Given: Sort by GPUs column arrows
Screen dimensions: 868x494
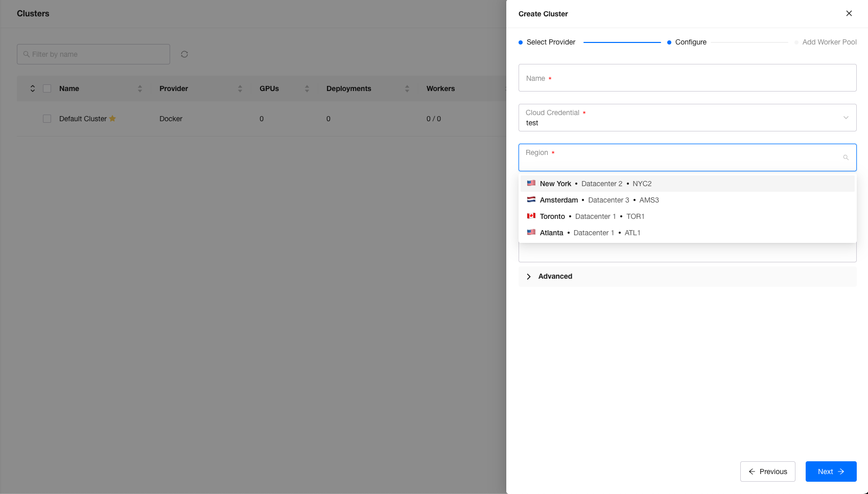Looking at the screenshot, I should click(307, 88).
